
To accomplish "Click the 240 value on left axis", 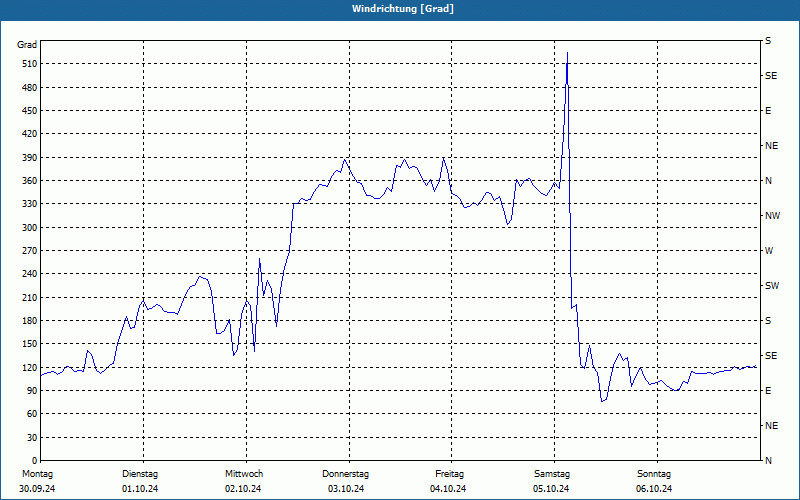I will point(29,273).
